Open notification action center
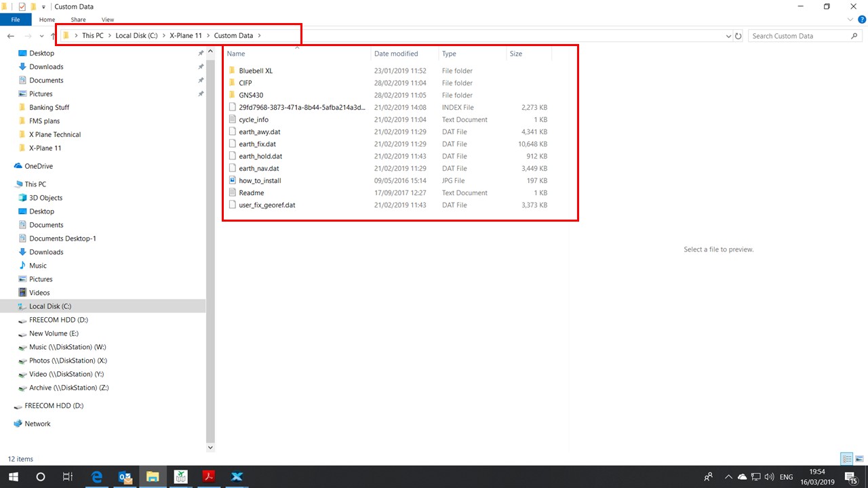Viewport: 868px width, 488px height. point(850,477)
